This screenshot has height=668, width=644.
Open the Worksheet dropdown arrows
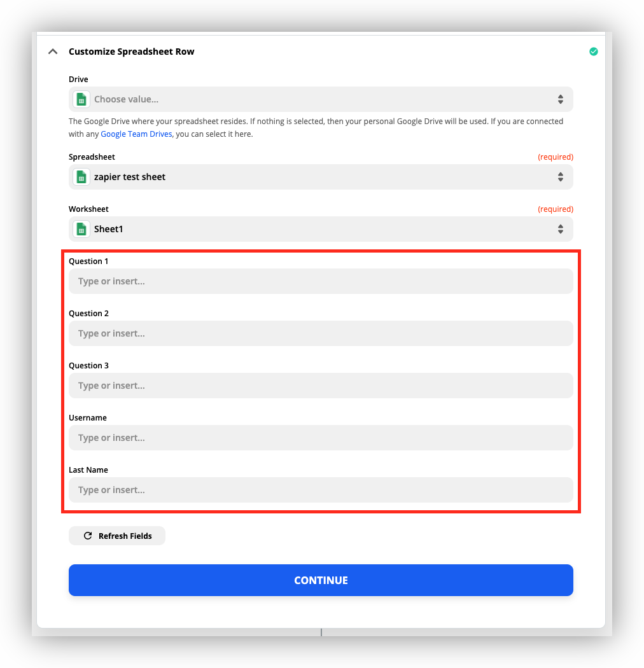click(561, 229)
